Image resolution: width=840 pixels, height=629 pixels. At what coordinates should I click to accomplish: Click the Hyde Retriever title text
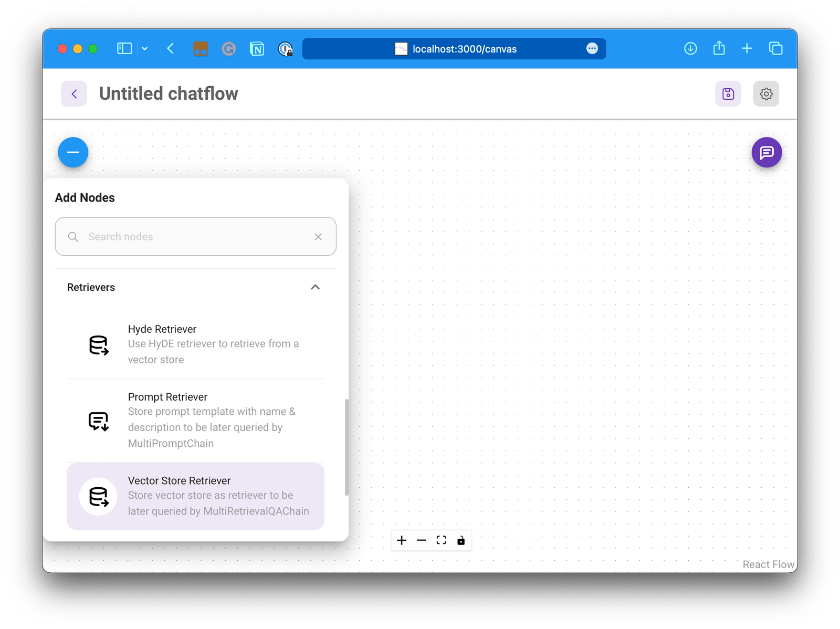162,329
